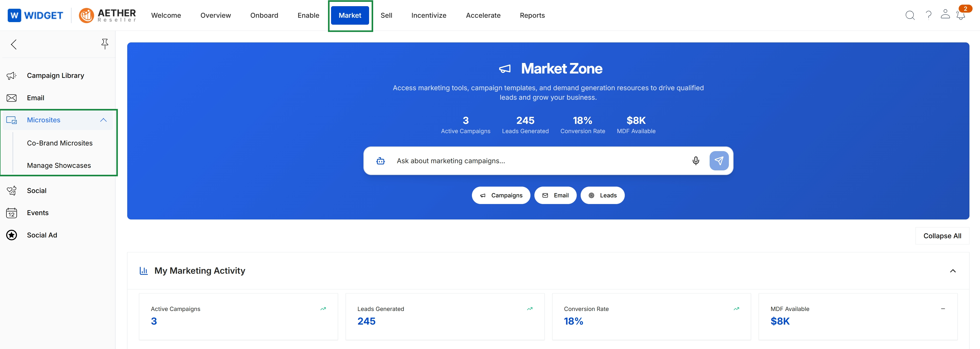Screen dimensions: 980x349
Task: Click the Widget logo
Action: pyautogui.click(x=35, y=15)
